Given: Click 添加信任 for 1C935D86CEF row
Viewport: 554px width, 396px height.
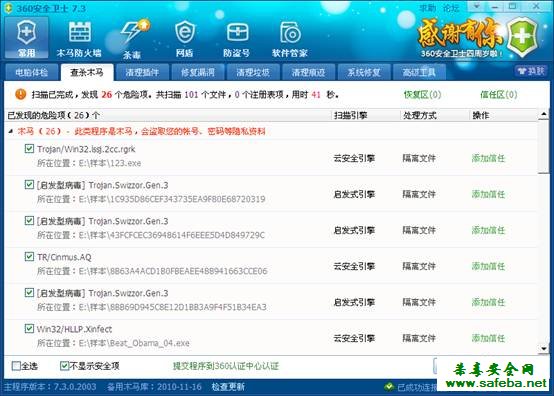Looking at the screenshot, I should (x=488, y=194).
